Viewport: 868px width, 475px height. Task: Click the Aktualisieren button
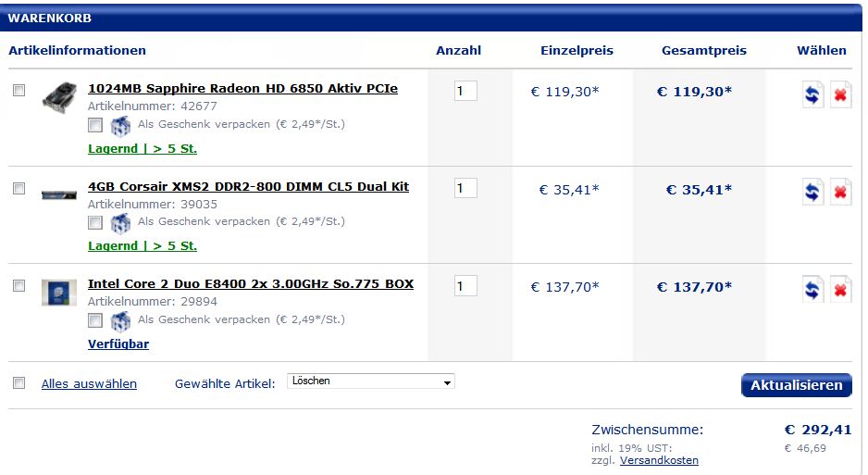click(796, 385)
